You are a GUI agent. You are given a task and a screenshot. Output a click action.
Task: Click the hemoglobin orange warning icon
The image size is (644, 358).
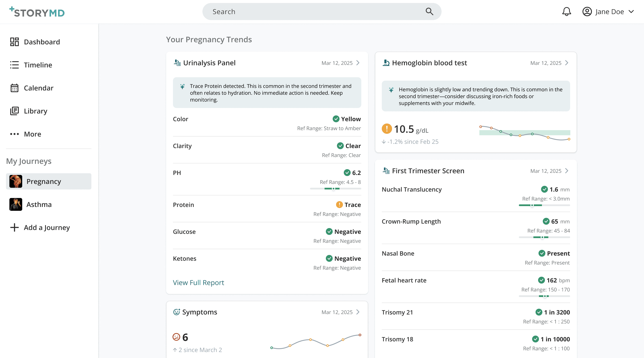386,129
